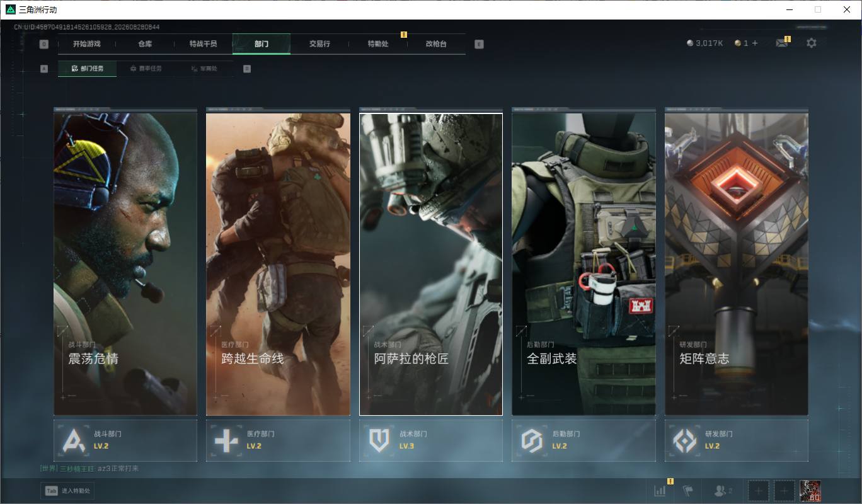Click the 三角洲行动 title bar app icon
The image size is (862, 504).
(x=10, y=9)
